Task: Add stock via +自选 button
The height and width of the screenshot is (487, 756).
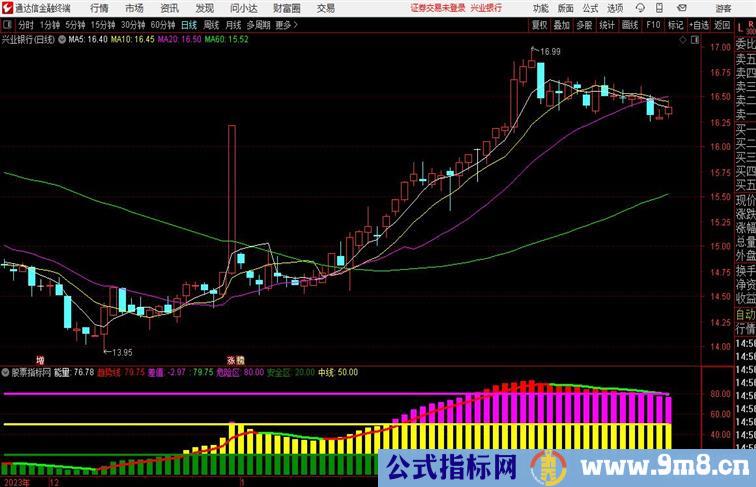Action: click(699, 25)
